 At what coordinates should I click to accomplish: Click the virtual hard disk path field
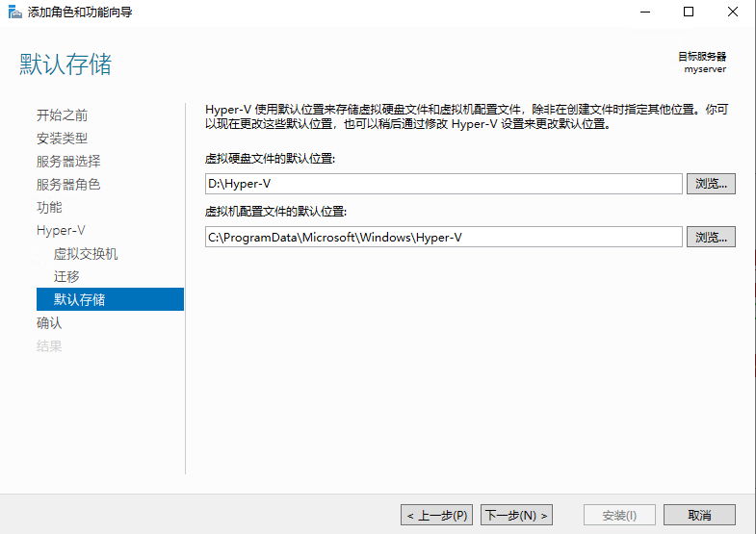[x=444, y=184]
